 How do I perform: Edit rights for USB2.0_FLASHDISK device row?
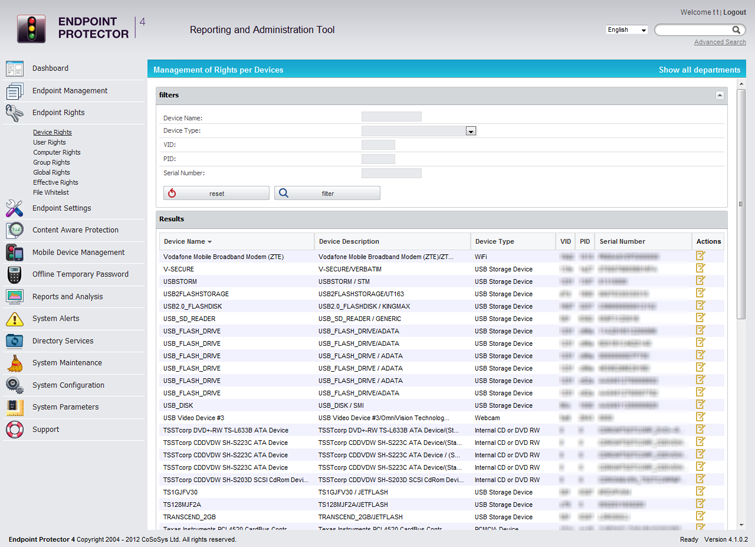pos(700,305)
